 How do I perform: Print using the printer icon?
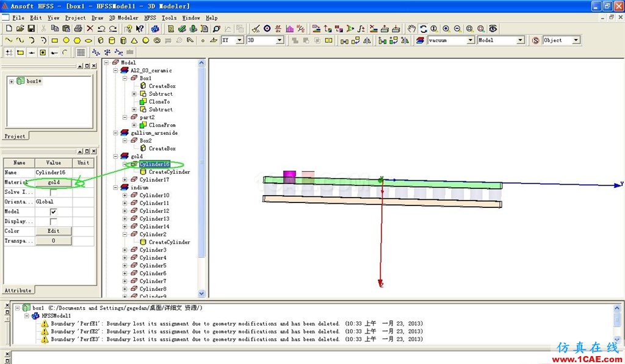tap(78, 29)
